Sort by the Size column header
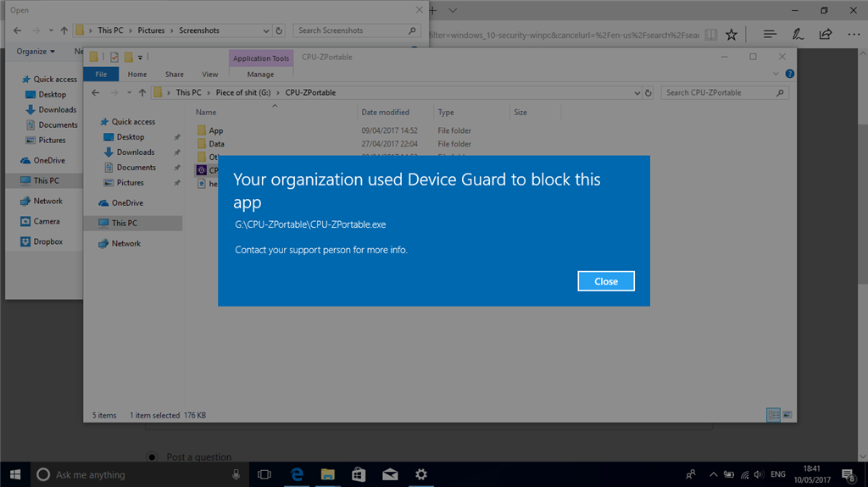This screenshot has width=868, height=487. 520,113
